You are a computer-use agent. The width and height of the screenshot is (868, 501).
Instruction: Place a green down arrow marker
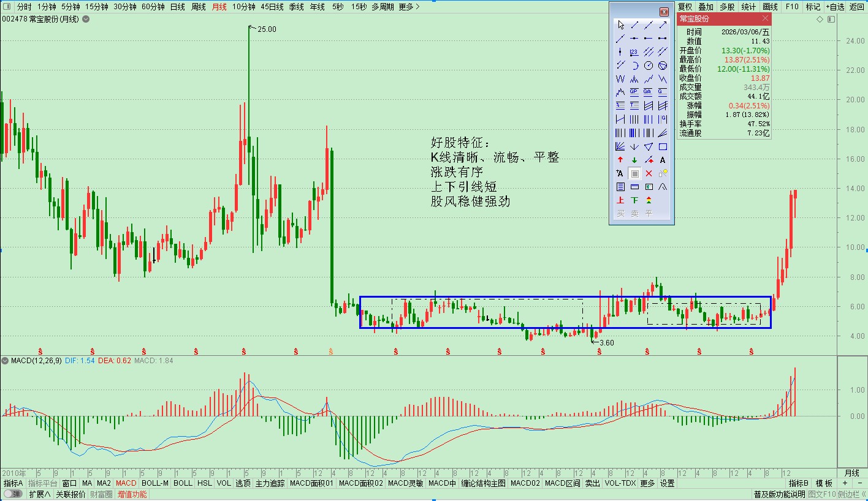click(634, 160)
